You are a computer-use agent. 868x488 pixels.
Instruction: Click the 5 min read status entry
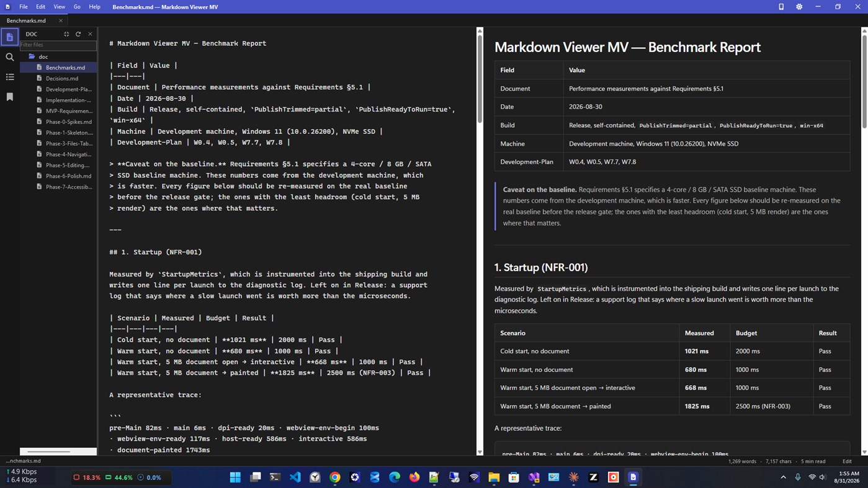point(813,461)
